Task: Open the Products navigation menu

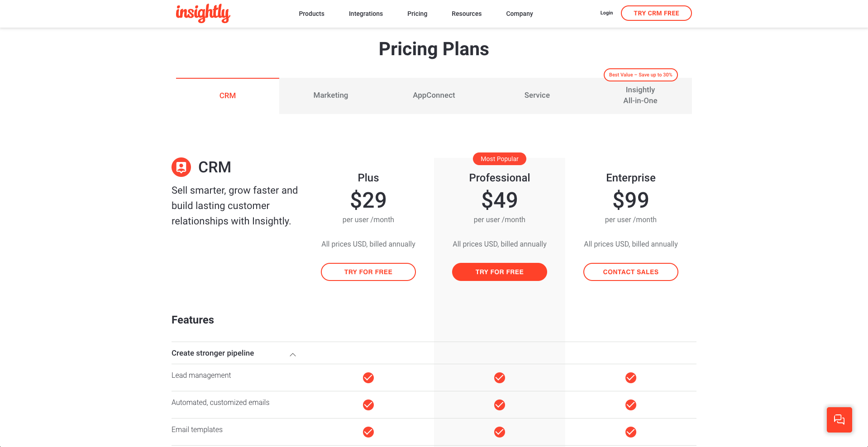Action: point(311,14)
